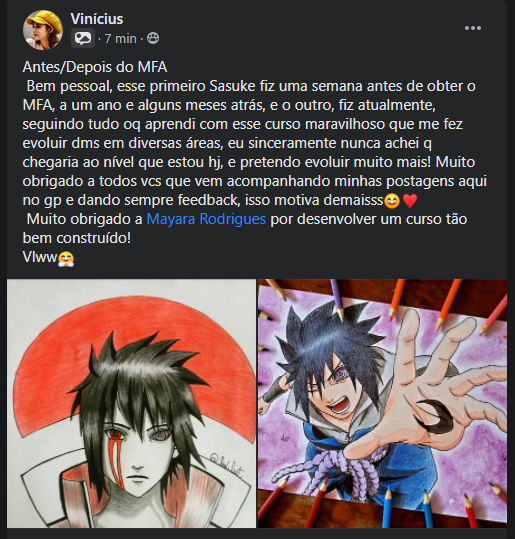Click the artist signature on left drawing
Viewport: 515px width, 539px height.
(x=227, y=467)
